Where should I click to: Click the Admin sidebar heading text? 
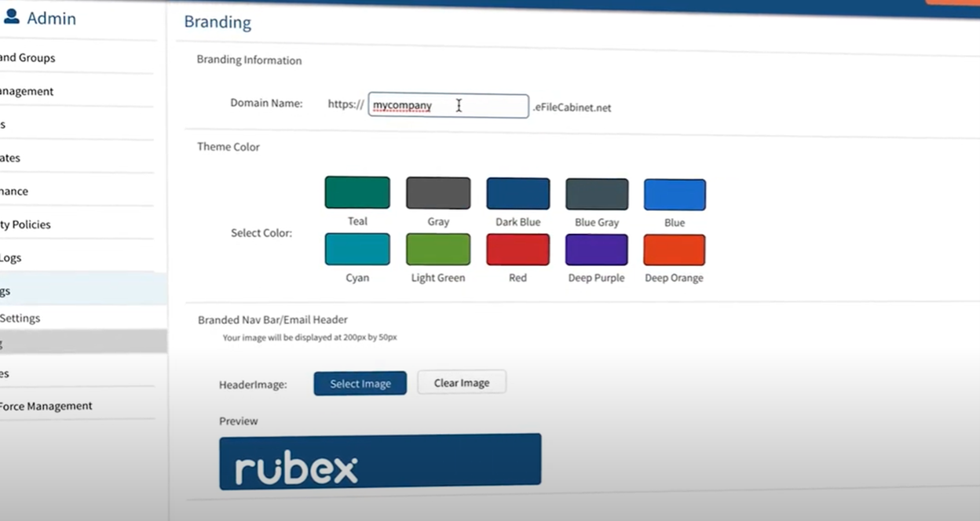51,19
